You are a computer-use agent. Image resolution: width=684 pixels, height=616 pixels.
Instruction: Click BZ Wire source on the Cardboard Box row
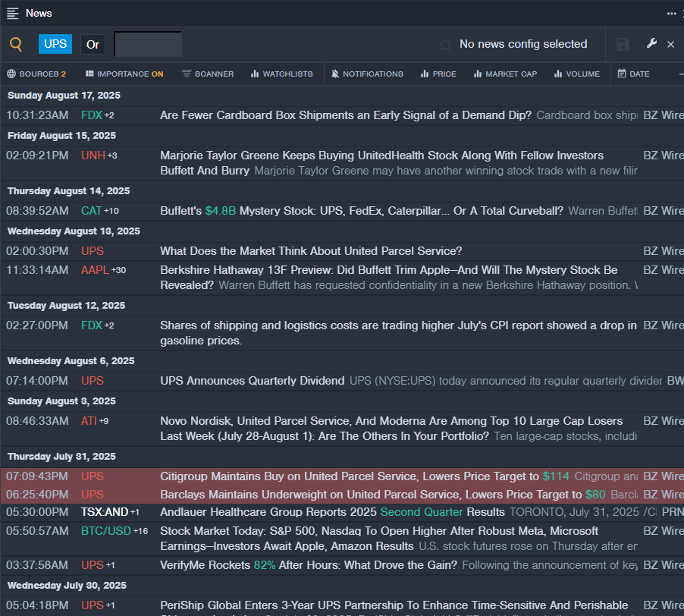click(664, 115)
